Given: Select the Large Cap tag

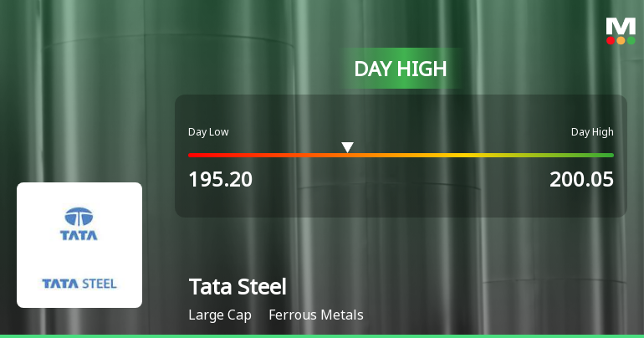Looking at the screenshot, I should pos(219,315).
